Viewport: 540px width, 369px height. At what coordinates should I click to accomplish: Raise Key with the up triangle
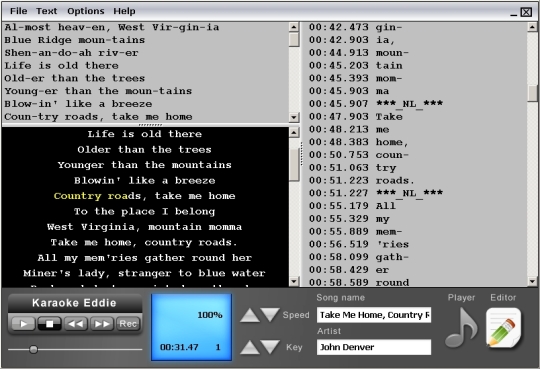pos(250,347)
